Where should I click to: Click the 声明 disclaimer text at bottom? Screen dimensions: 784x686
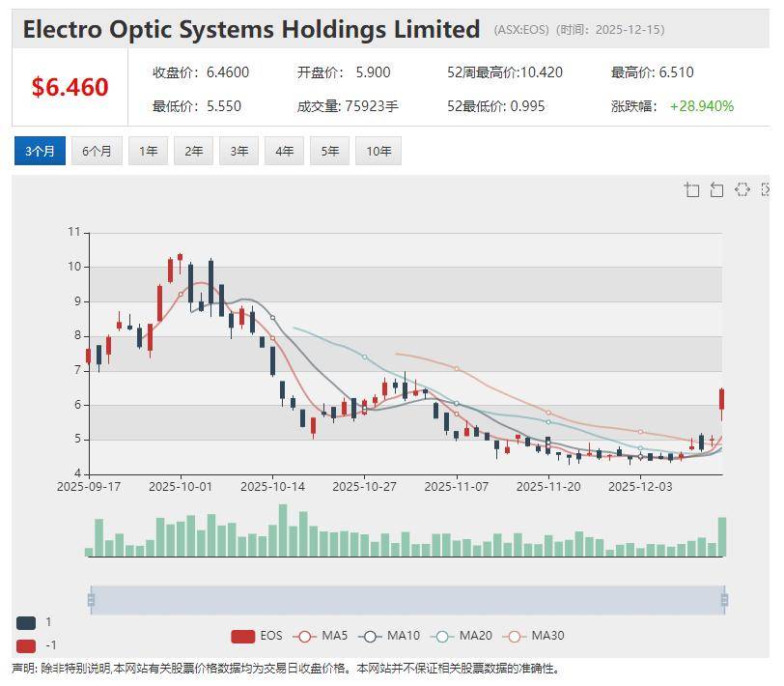286,669
